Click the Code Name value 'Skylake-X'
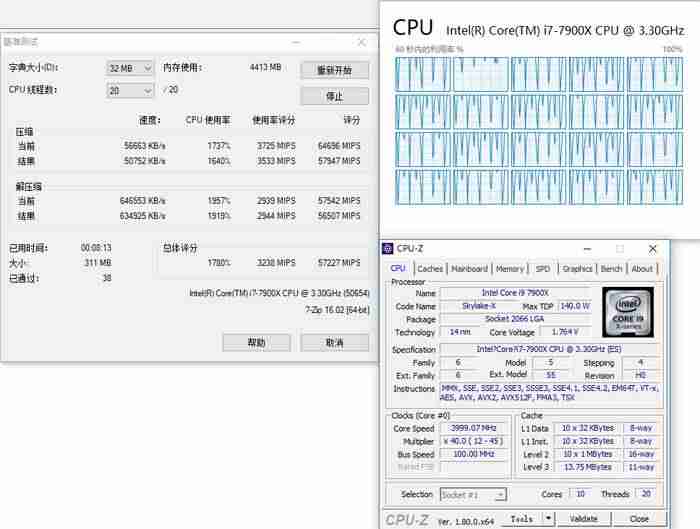700x529 pixels. point(479,306)
